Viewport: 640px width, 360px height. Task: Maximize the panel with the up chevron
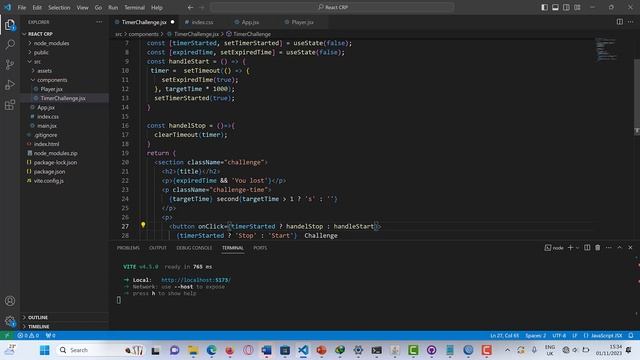coord(620,248)
